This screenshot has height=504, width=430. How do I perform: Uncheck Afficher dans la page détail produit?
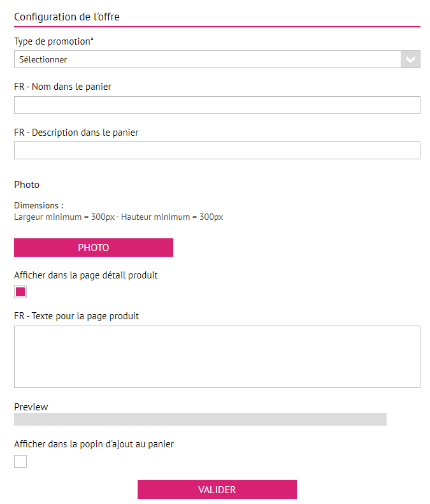pyautogui.click(x=20, y=292)
